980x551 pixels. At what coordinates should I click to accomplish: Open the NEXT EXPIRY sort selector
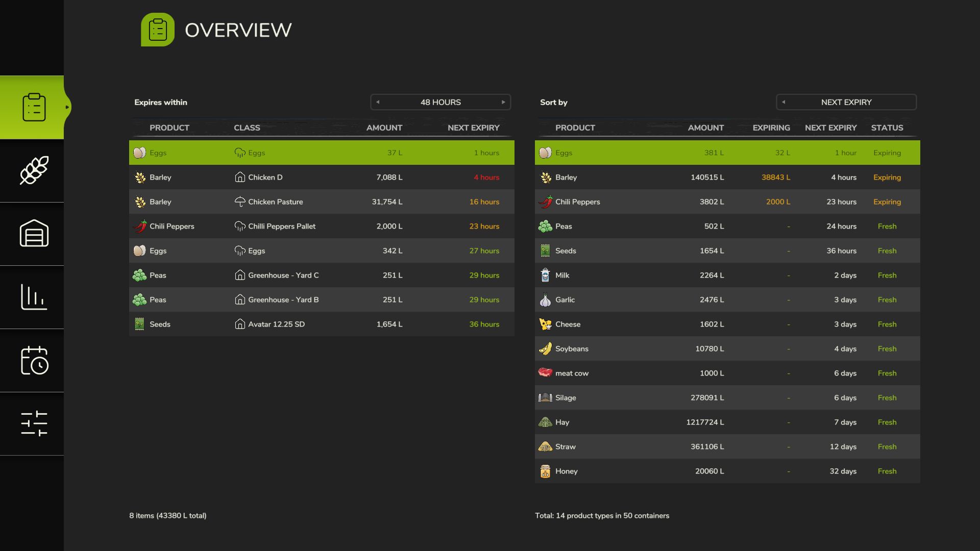point(846,102)
